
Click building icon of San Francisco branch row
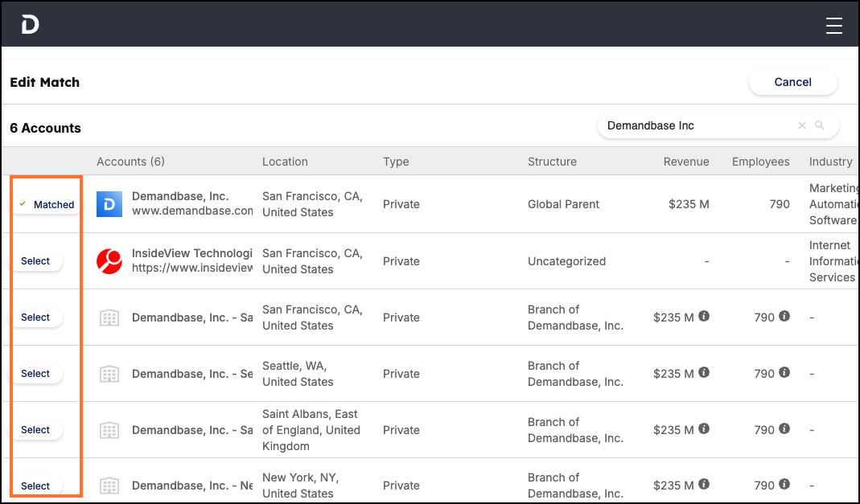pyautogui.click(x=109, y=318)
